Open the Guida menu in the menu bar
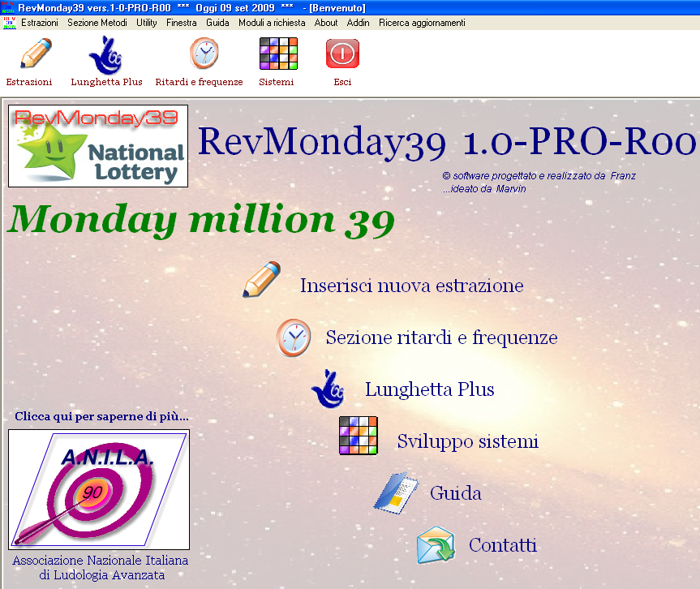The image size is (700, 589). pos(217,23)
